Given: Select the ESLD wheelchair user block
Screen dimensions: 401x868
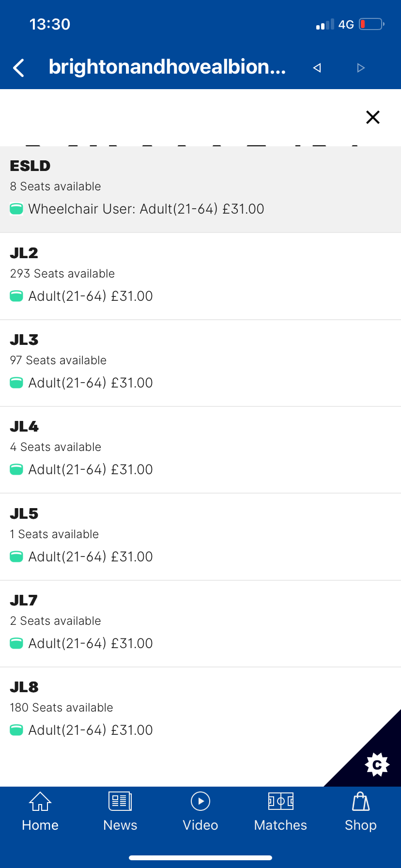Looking at the screenshot, I should (x=200, y=189).
